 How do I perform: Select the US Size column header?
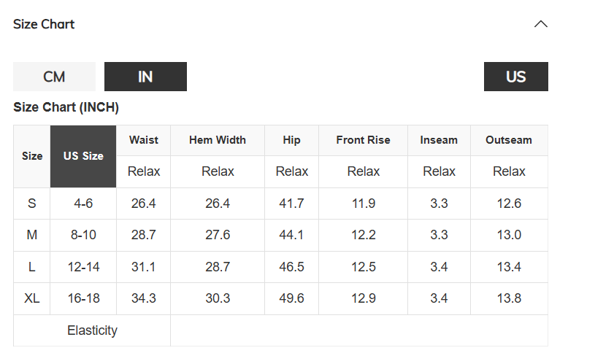tap(83, 156)
